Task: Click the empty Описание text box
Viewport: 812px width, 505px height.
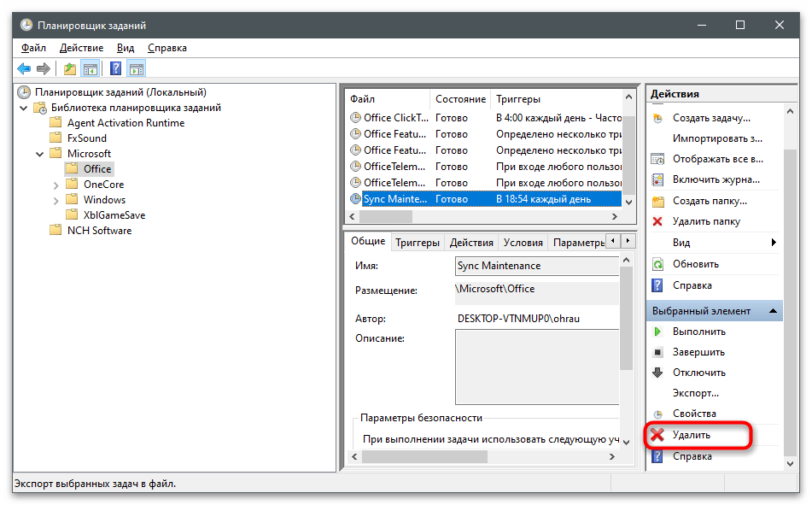Action: pos(537,367)
